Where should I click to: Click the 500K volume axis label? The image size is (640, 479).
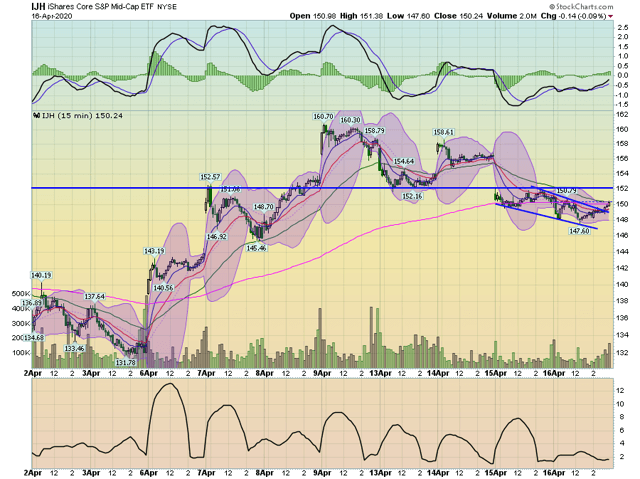[x=21, y=294]
